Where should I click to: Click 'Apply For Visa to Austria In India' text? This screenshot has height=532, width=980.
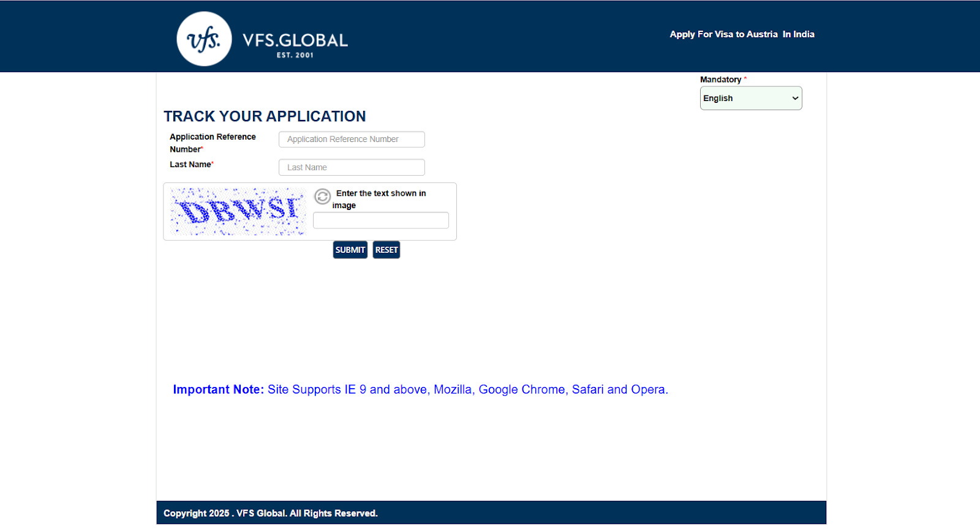point(742,34)
